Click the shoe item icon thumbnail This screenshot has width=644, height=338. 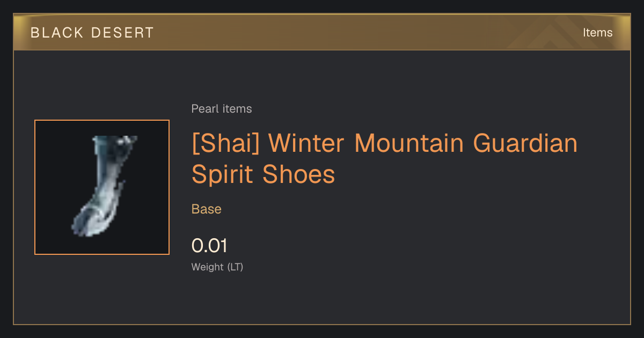[x=102, y=187]
